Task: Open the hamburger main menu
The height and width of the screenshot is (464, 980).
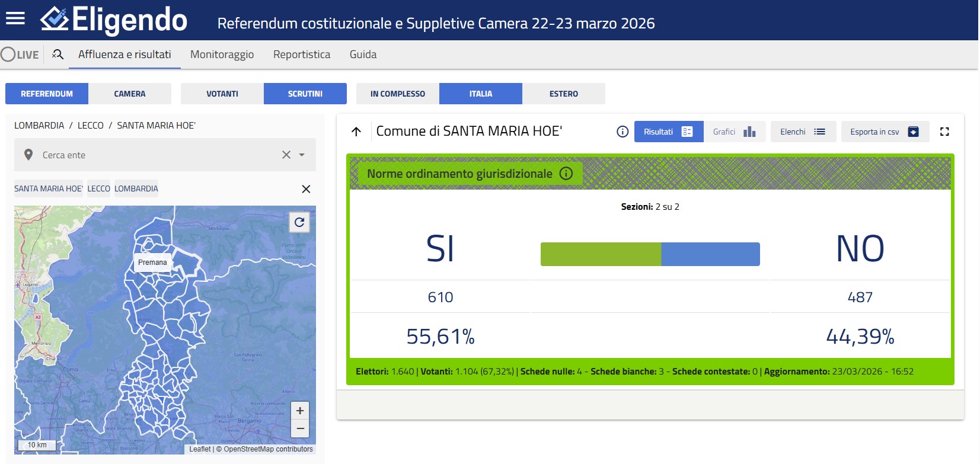Action: click(15, 19)
